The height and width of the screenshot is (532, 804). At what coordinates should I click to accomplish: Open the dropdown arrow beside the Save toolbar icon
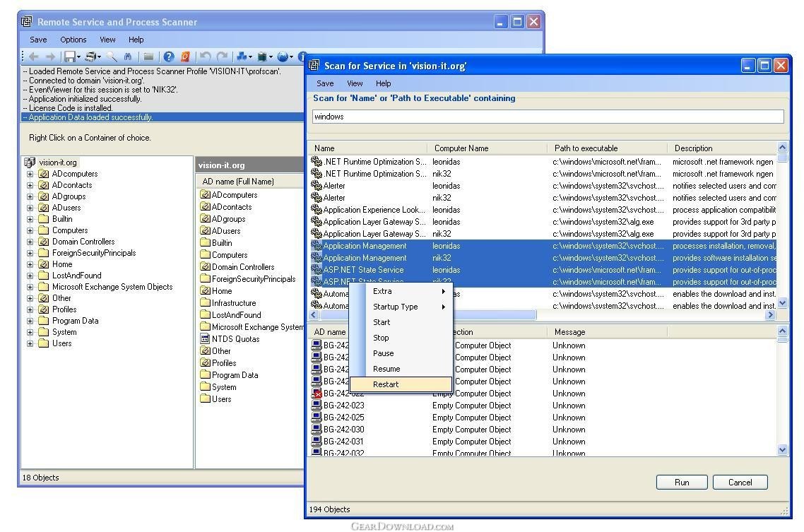tap(78, 57)
